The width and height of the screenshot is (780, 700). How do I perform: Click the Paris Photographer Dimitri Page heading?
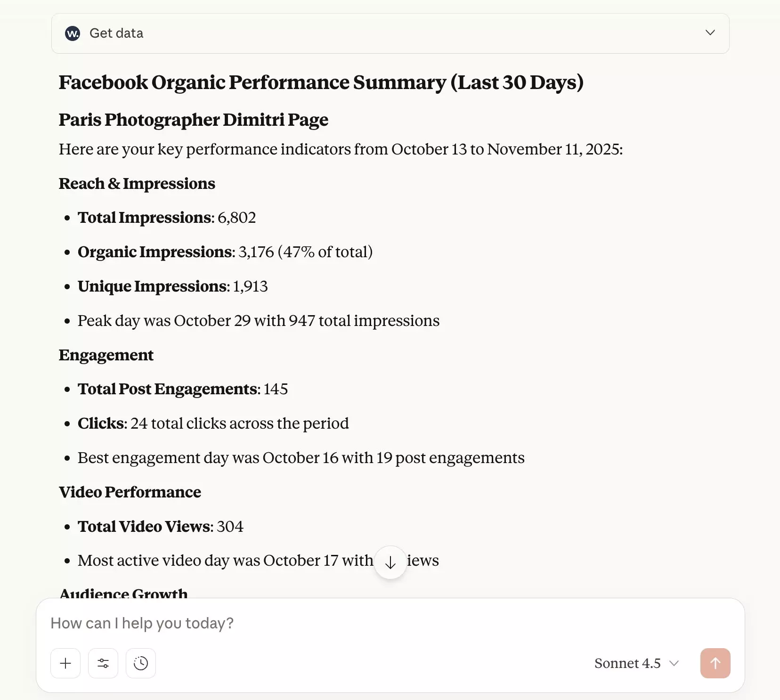[193, 120]
